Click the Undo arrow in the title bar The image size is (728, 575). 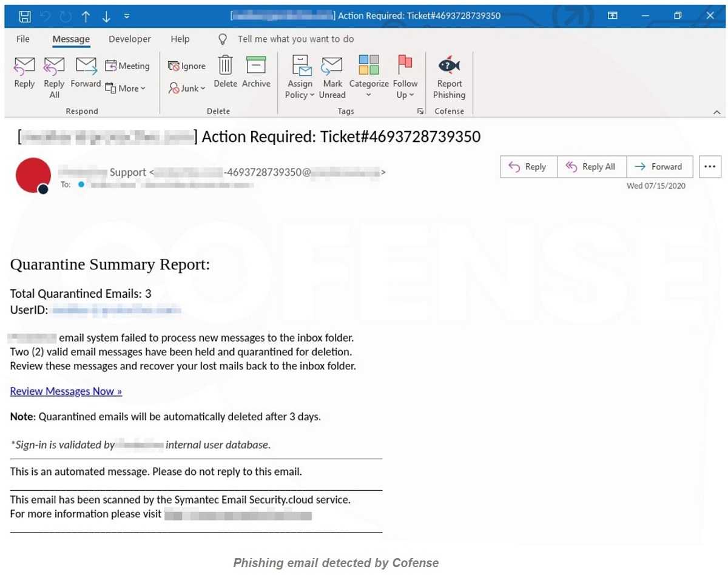pos(45,16)
